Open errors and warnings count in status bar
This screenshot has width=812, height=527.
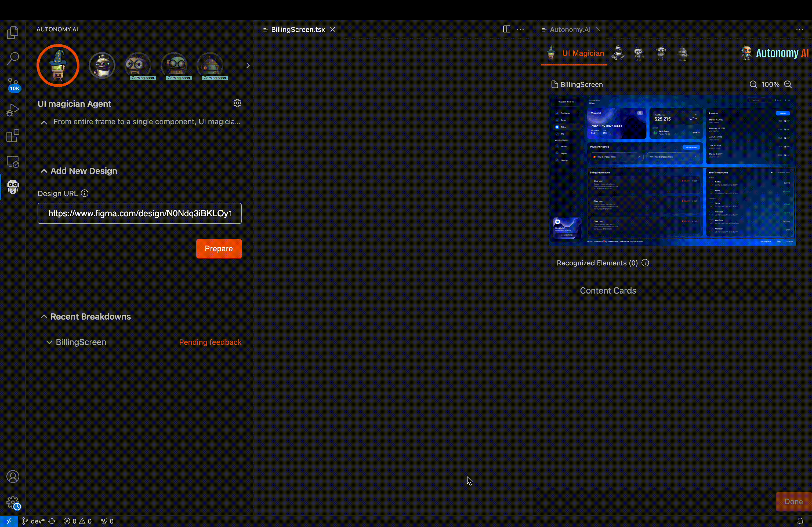tap(78, 521)
